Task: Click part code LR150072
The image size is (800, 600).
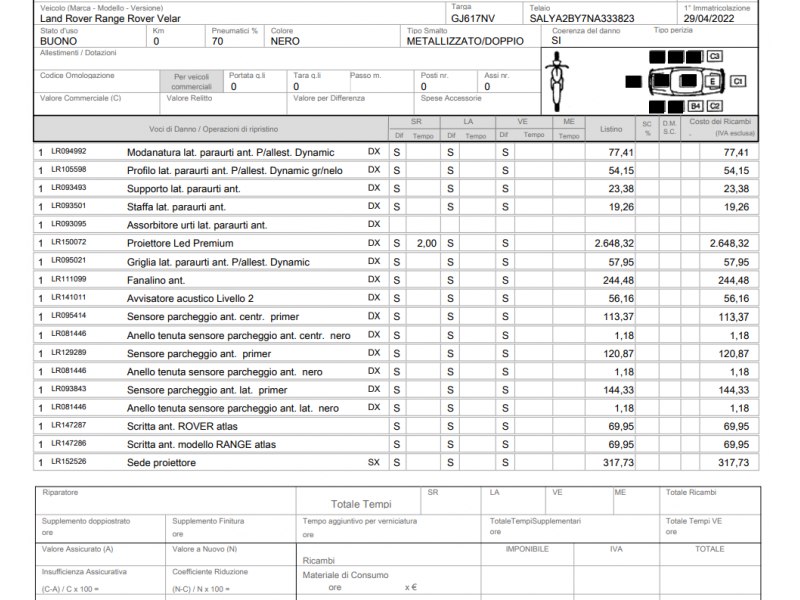Action: click(x=69, y=242)
